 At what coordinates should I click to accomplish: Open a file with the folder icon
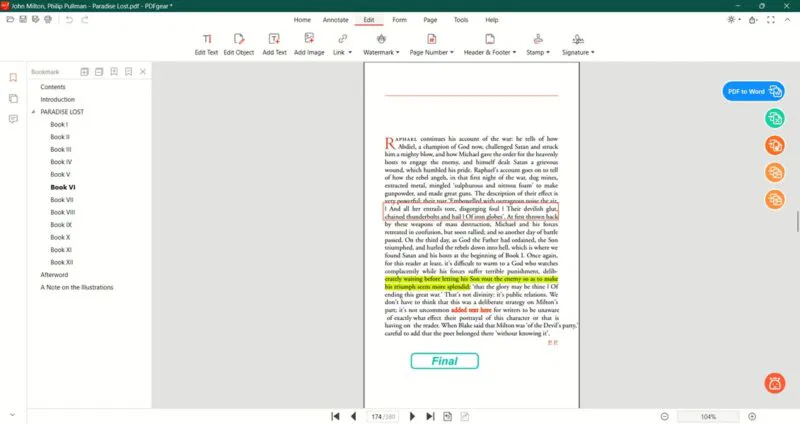(x=10, y=19)
